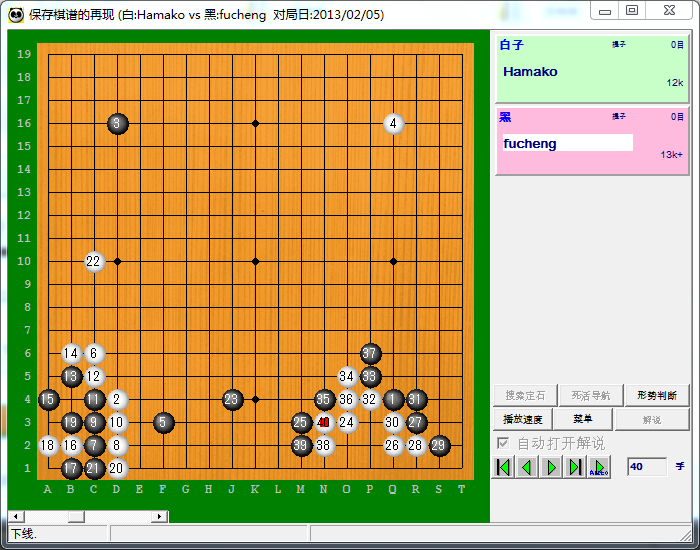Click the horizontal scrollbar thumb
The width and height of the screenshot is (700, 550).
pos(76,517)
